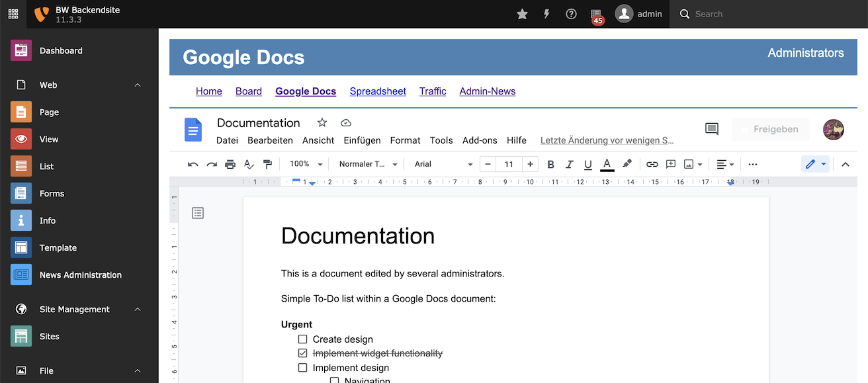Open the help question mark icon

click(x=571, y=14)
